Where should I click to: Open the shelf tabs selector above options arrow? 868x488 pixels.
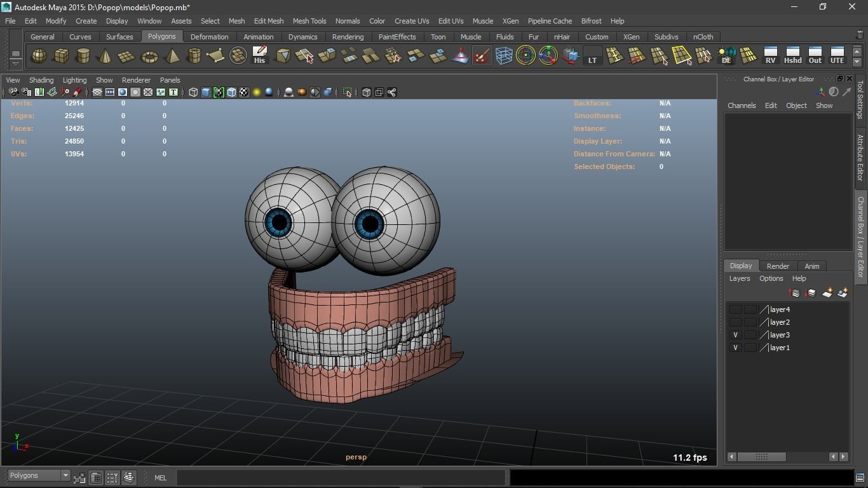(x=15, y=52)
